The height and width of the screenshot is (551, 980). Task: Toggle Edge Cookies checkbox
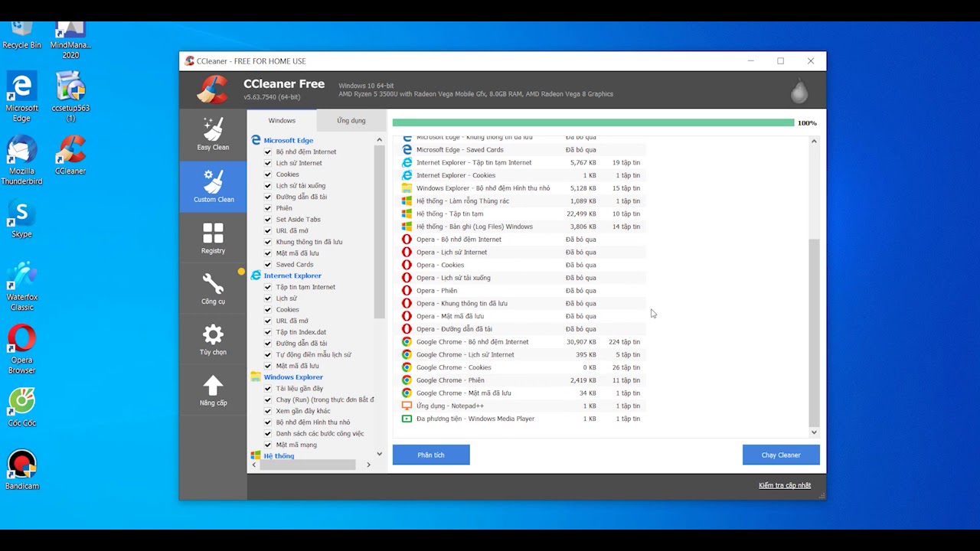pyautogui.click(x=268, y=174)
